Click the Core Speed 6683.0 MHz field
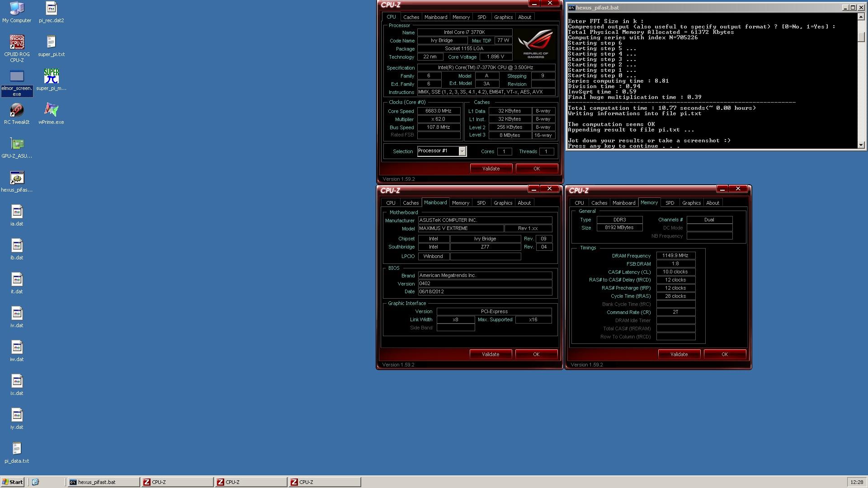This screenshot has width=868, height=488. tap(439, 111)
